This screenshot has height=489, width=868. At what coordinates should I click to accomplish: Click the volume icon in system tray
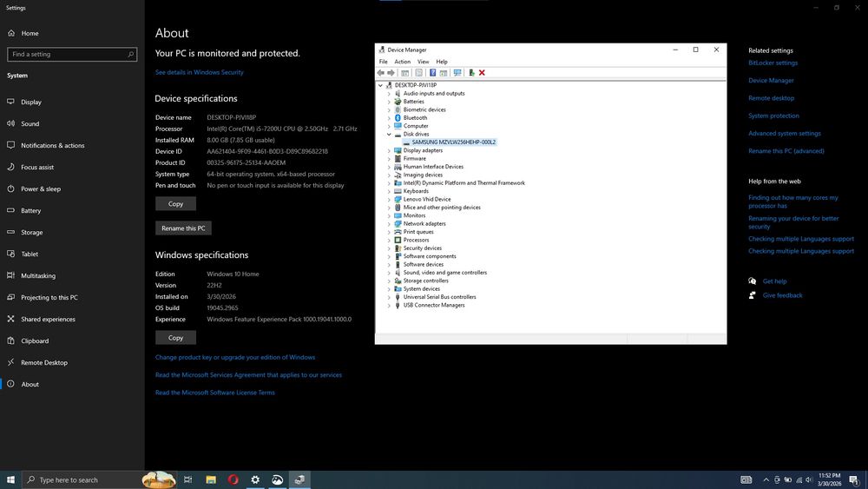[x=809, y=480]
